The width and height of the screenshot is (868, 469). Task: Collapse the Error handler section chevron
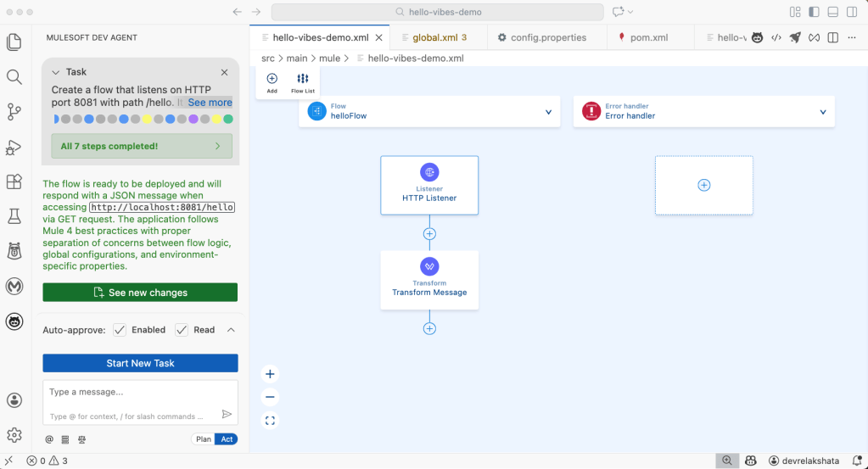click(822, 112)
